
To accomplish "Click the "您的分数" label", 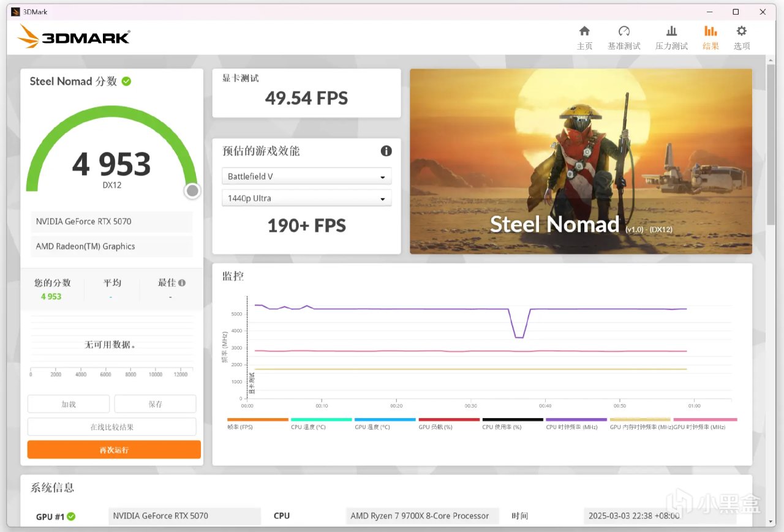I will point(53,283).
